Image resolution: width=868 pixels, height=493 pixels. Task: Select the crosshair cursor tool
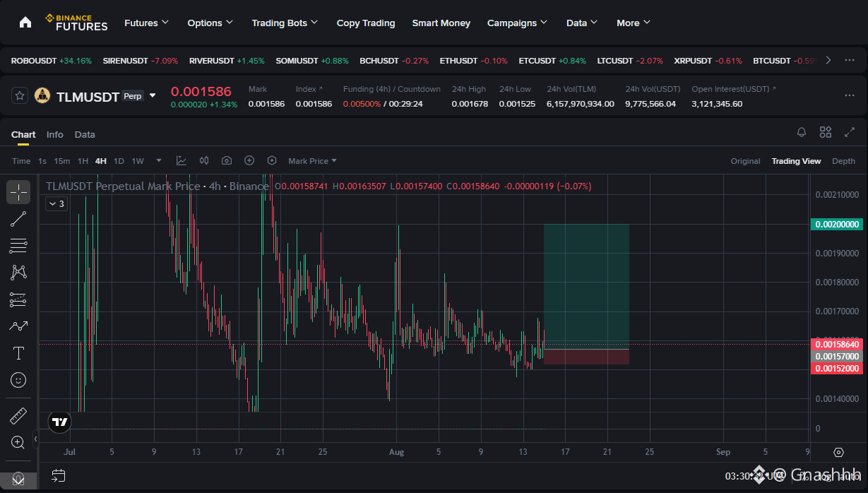point(18,191)
